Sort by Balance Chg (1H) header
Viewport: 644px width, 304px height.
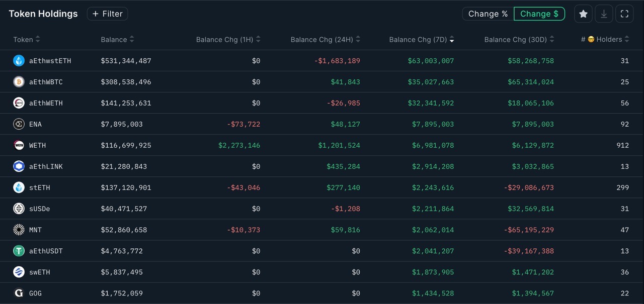pos(228,40)
